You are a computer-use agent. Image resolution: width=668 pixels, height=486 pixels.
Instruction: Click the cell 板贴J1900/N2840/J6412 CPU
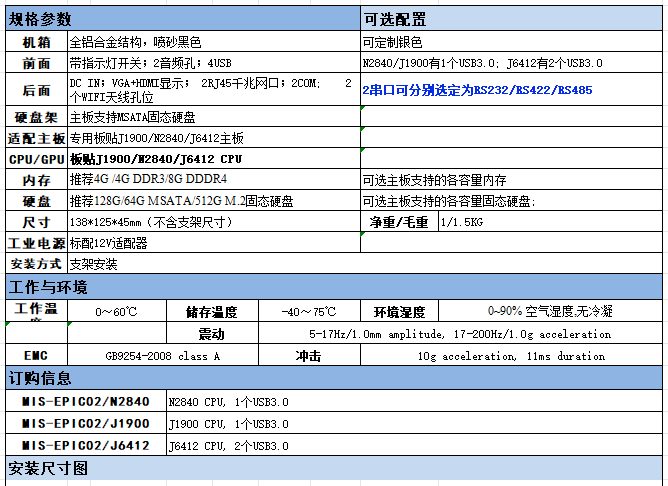(x=214, y=159)
